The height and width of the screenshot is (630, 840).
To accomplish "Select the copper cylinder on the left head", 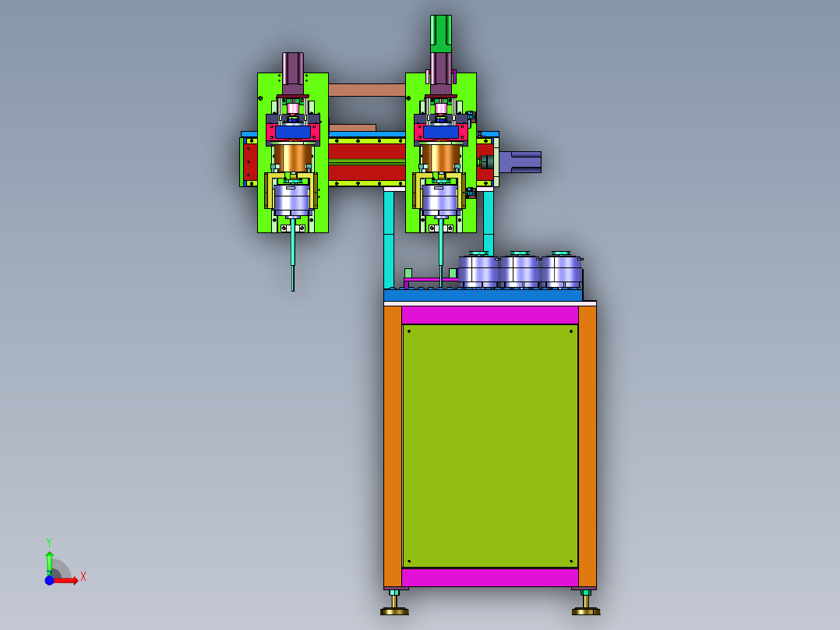I will pyautogui.click(x=292, y=157).
